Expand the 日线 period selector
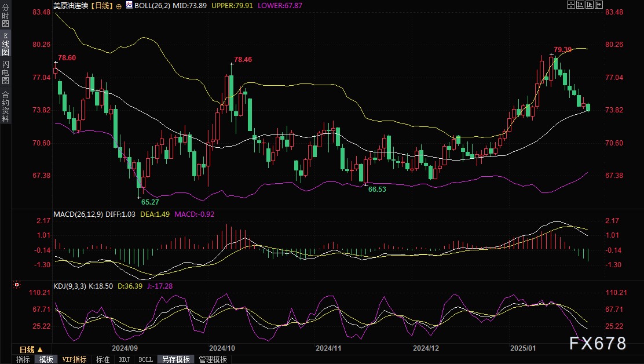This screenshot has height=364, width=644. click(31, 350)
